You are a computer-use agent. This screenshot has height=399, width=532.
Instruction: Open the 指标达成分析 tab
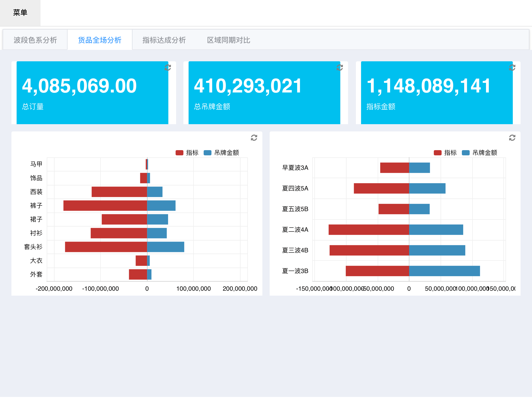164,40
